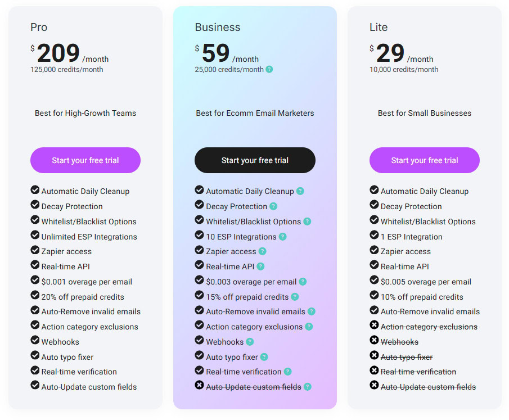Viewport: 509px width, 420px height.
Task: Click question mark beside Business Zapier access
Action: pyautogui.click(x=263, y=251)
